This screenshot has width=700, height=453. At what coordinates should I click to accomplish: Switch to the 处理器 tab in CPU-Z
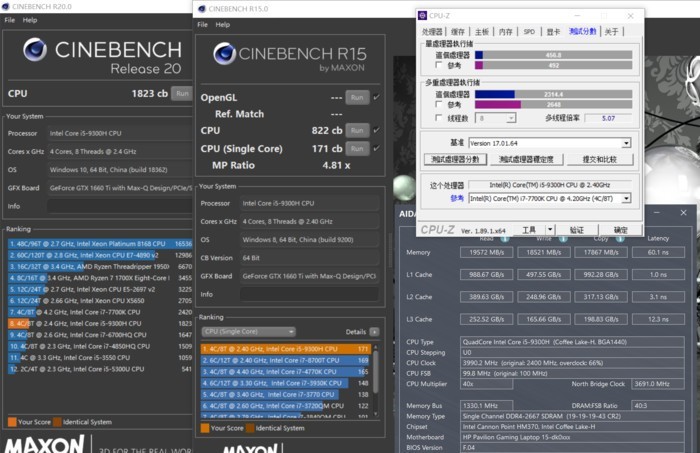pyautogui.click(x=432, y=32)
